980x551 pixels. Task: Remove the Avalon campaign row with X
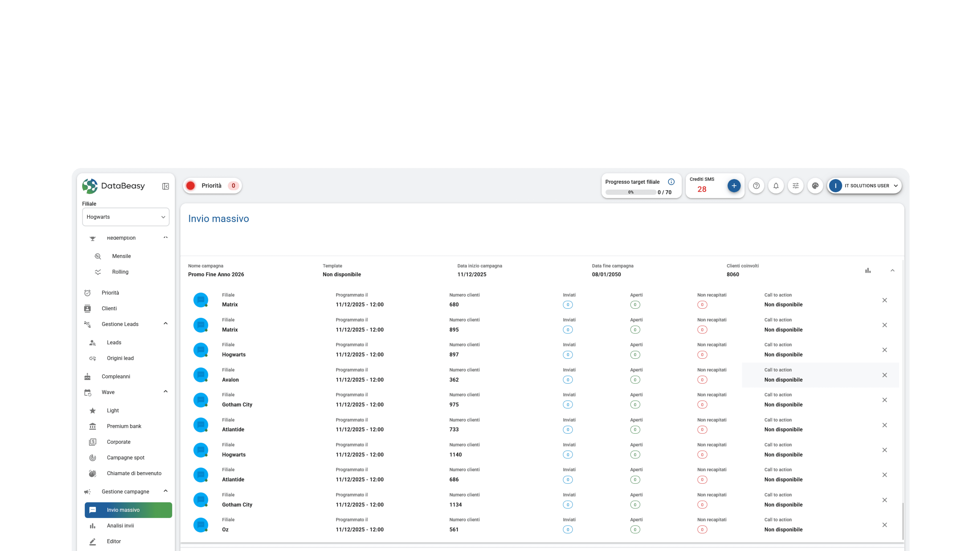click(885, 375)
